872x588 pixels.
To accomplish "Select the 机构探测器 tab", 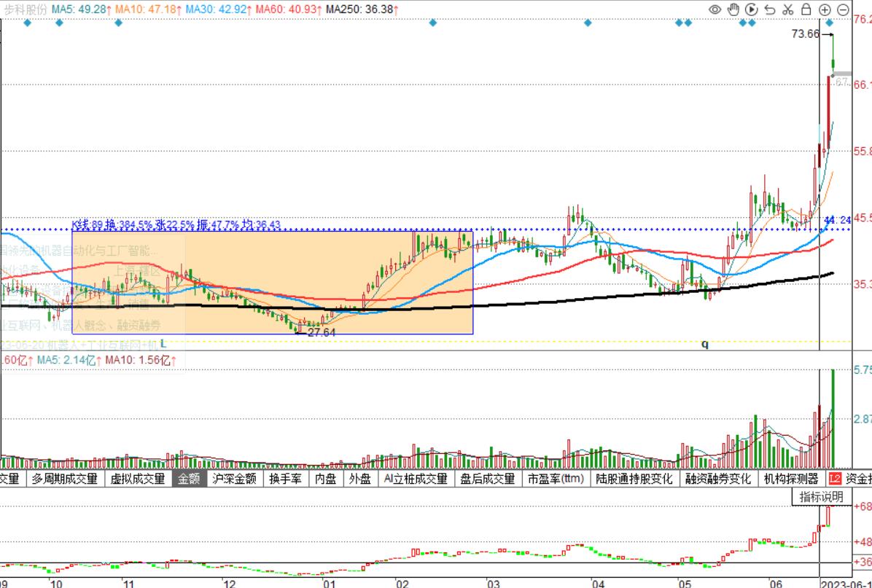I will tap(791, 479).
